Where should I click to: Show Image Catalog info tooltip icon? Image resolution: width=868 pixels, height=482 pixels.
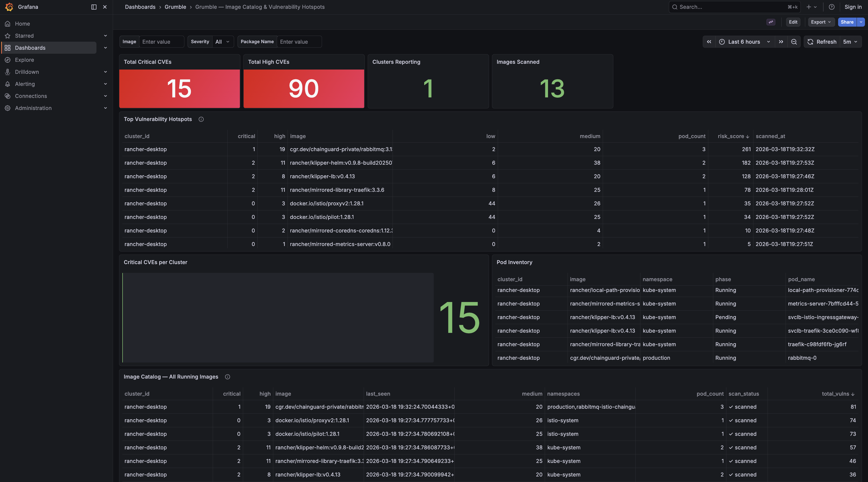(228, 377)
